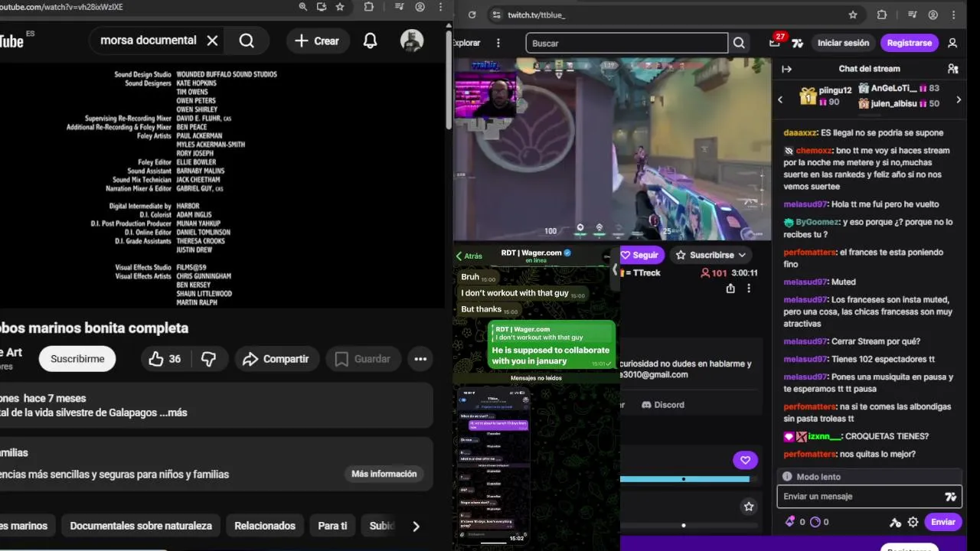Open the Suscribirse dropdown
The image size is (980, 551).
pyautogui.click(x=711, y=255)
